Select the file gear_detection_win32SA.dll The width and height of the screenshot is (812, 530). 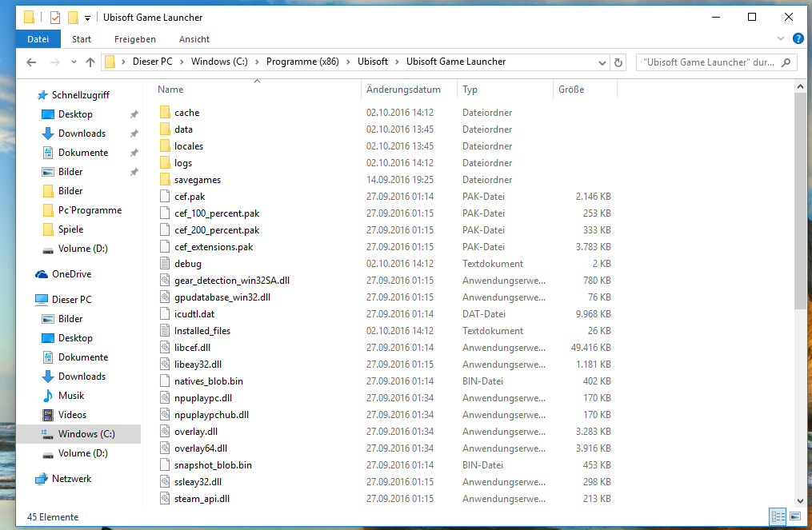click(x=231, y=281)
